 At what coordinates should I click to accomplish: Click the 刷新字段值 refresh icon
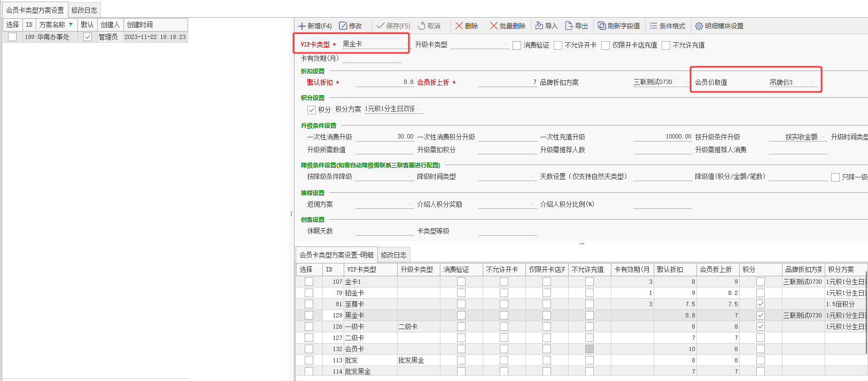pyautogui.click(x=602, y=26)
